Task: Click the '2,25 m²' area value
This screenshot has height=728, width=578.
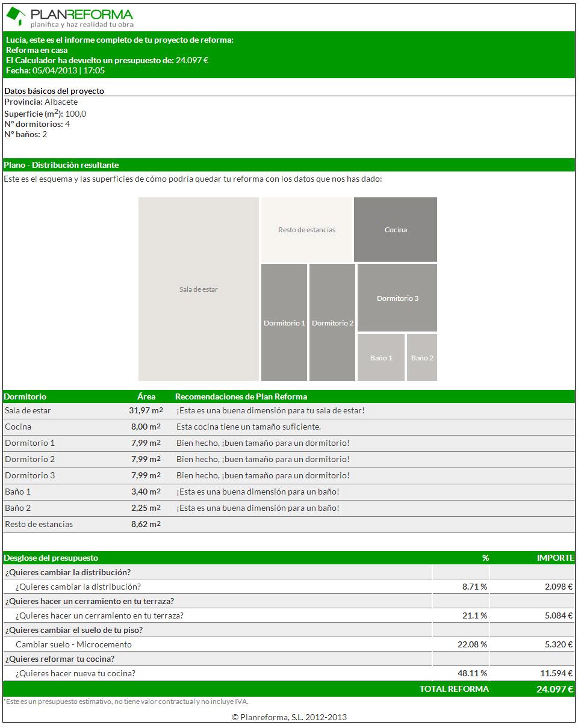Action: 146,508
